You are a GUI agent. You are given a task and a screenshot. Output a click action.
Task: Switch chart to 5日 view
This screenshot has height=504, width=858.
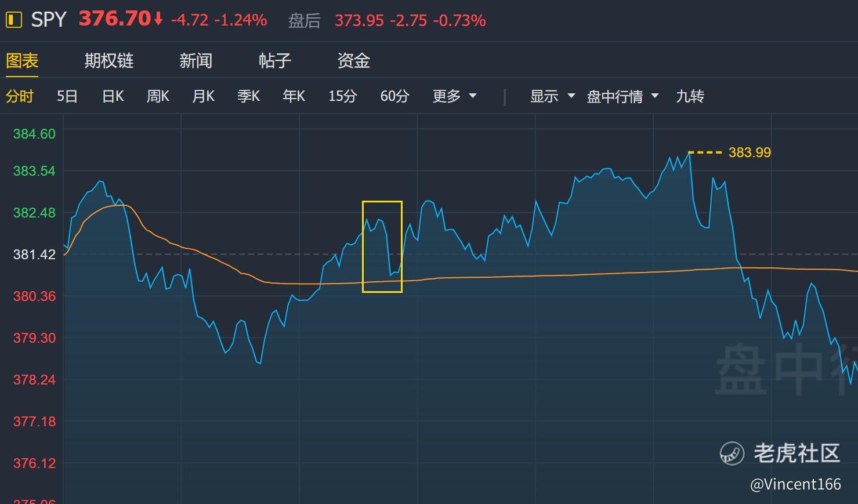click(x=67, y=96)
